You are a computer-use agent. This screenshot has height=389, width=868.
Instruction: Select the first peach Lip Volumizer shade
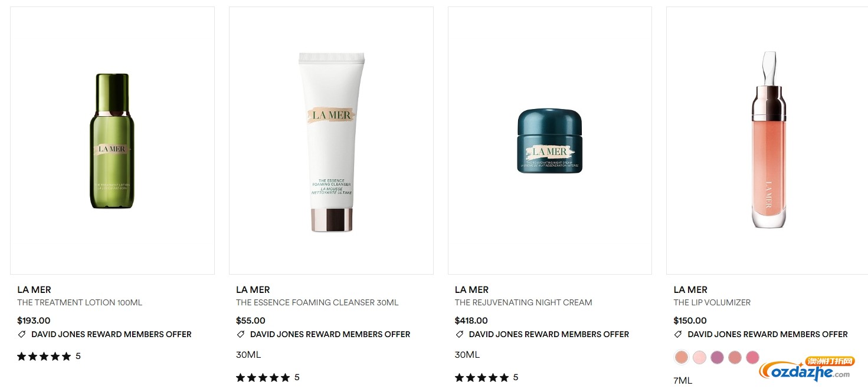coord(682,357)
